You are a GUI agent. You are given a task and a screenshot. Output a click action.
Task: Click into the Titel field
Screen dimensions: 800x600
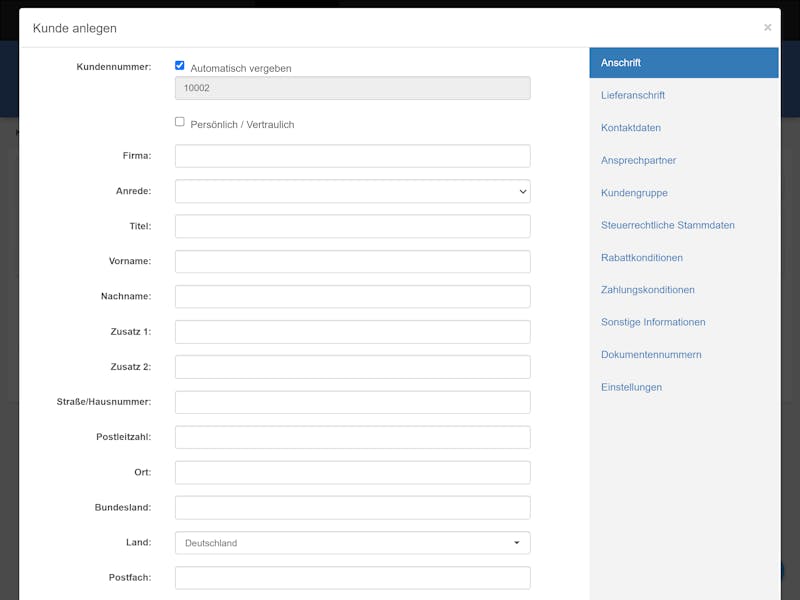pyautogui.click(x=353, y=226)
